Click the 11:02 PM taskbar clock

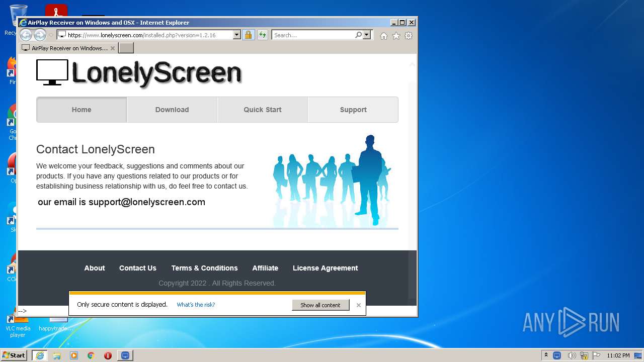(x=618, y=355)
